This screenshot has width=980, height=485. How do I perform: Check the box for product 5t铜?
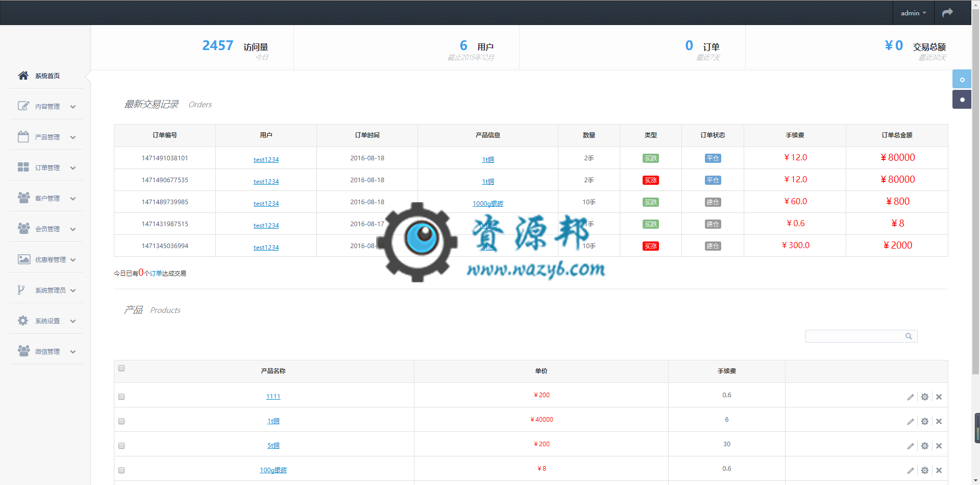tap(121, 446)
